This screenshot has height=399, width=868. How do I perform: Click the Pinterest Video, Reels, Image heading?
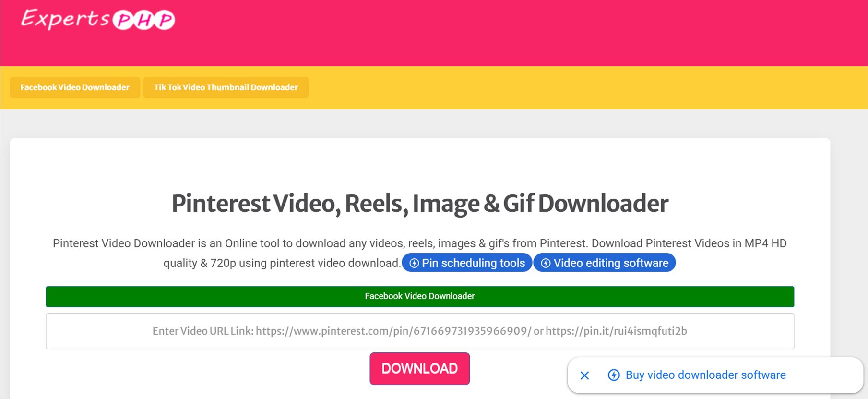tap(419, 204)
